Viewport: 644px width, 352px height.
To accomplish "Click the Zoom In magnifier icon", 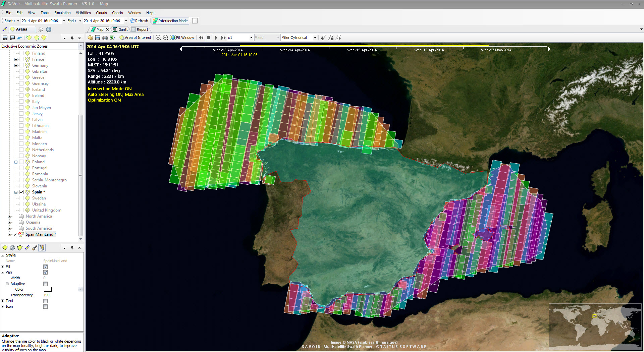I will click(158, 38).
